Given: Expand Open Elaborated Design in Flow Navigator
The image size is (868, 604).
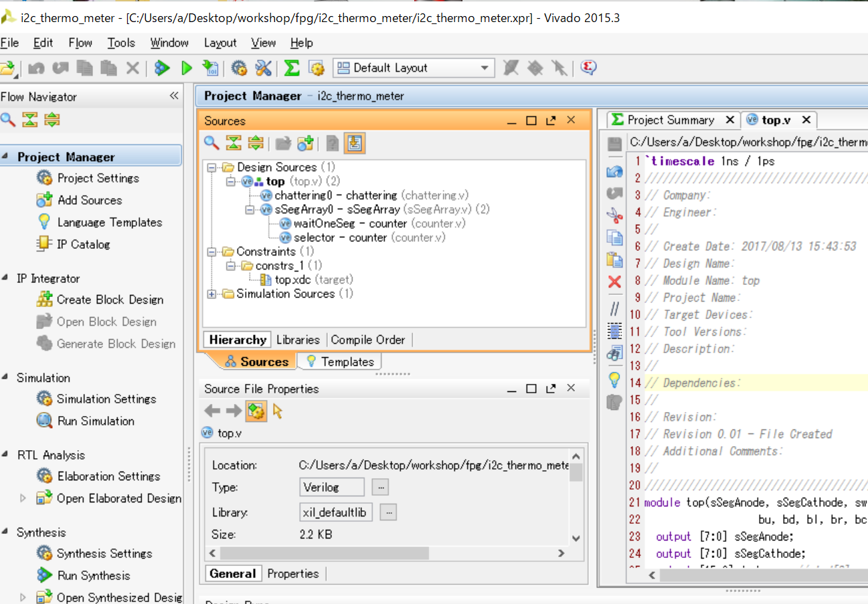Looking at the screenshot, I should click(x=23, y=498).
